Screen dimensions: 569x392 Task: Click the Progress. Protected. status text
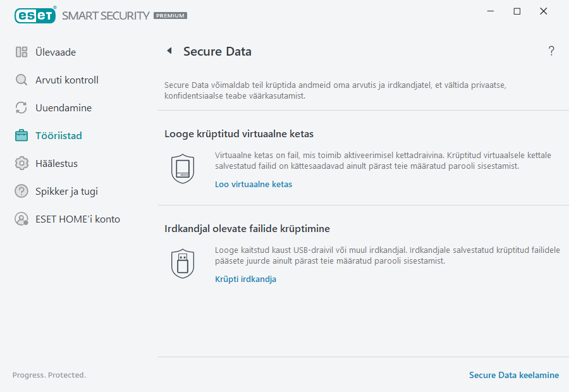49,375
